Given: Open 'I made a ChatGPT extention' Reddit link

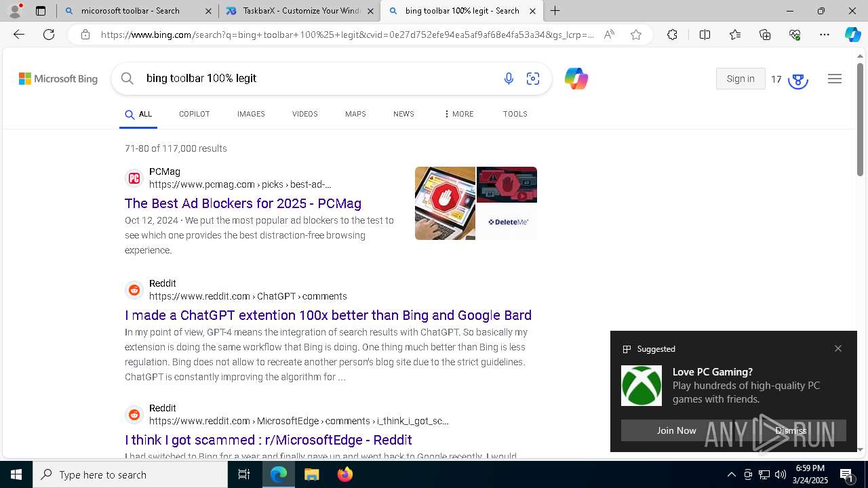Looking at the screenshot, I should pos(328,315).
